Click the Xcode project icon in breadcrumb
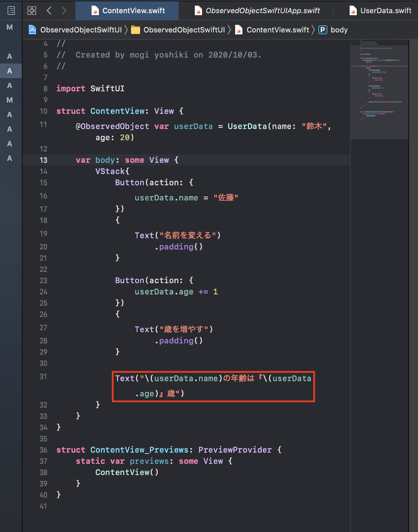 click(32, 30)
